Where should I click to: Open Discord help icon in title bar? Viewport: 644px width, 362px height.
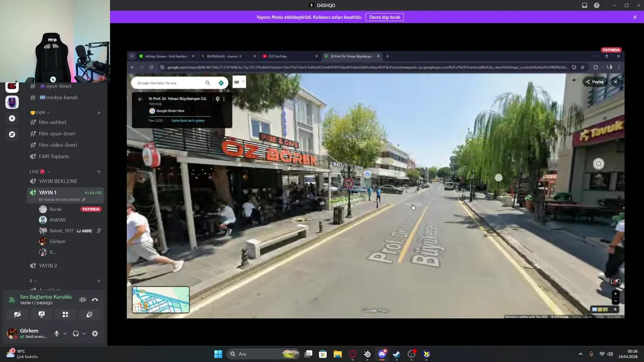[597, 6]
